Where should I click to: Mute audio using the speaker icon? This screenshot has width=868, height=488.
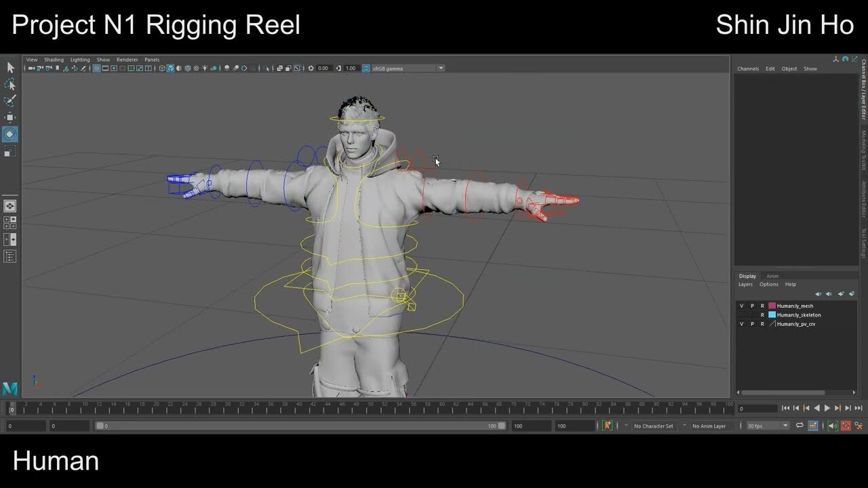click(832, 426)
